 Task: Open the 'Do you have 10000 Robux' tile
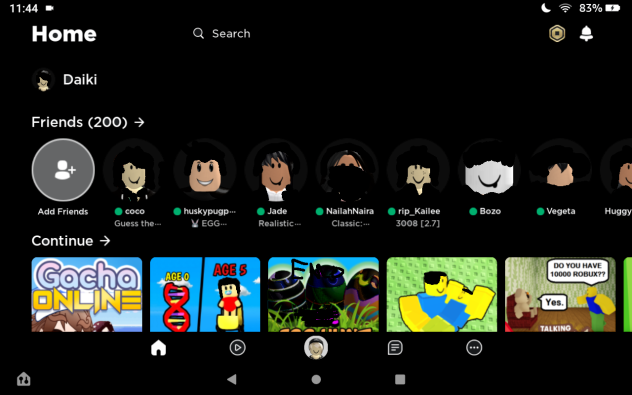coord(560,294)
